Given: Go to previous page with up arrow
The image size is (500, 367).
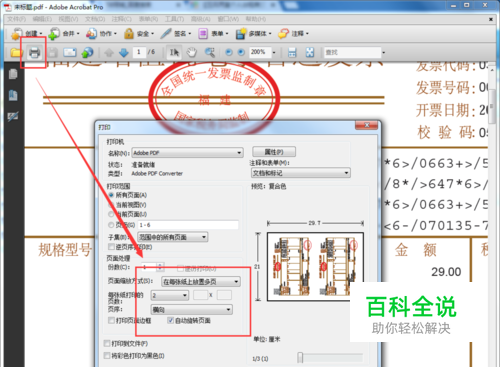Looking at the screenshot, I should (x=109, y=52).
